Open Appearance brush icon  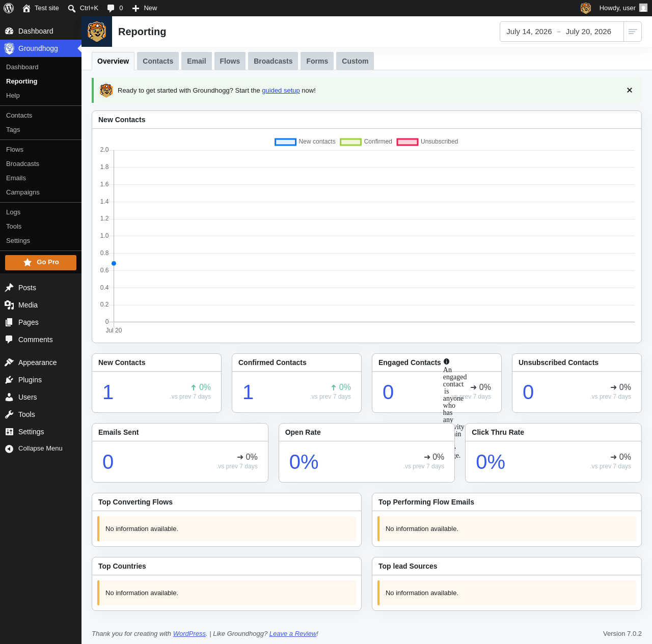tap(9, 362)
